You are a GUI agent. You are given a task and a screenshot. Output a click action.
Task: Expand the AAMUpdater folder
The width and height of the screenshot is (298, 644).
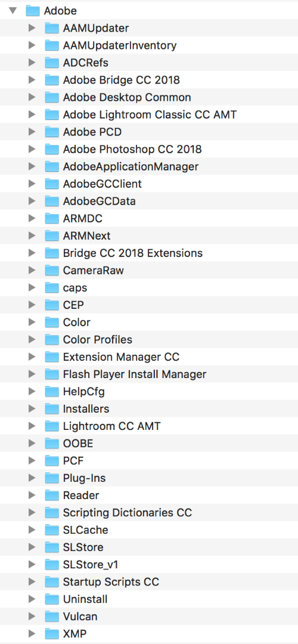pos(32,28)
